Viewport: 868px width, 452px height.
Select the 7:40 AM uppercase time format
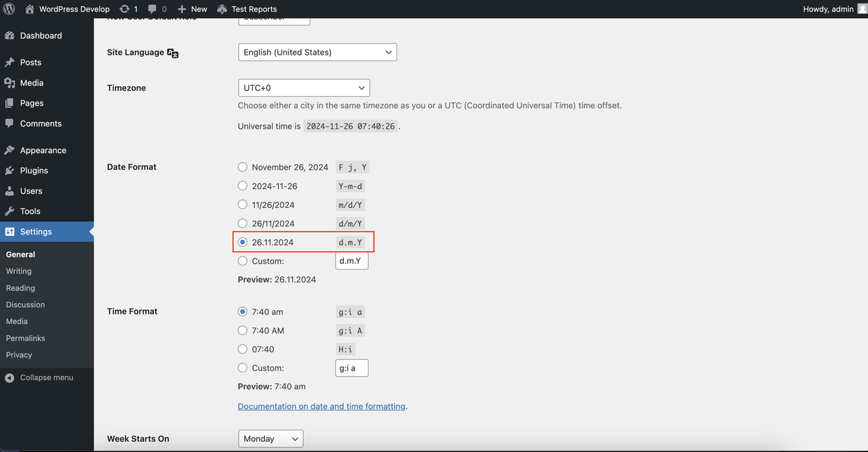(243, 331)
